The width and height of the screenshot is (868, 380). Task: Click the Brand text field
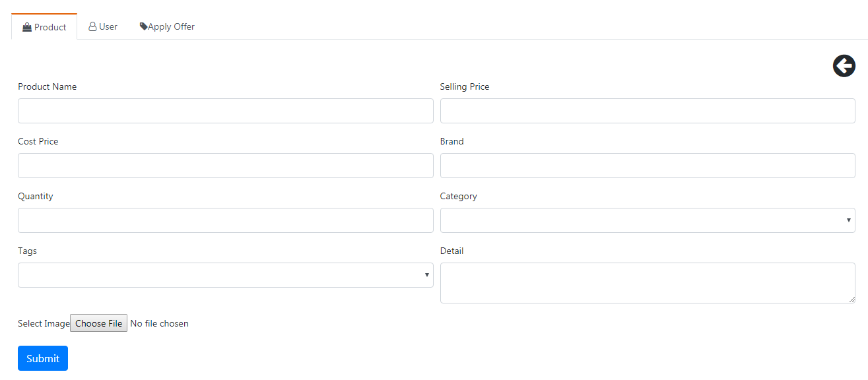click(648, 166)
